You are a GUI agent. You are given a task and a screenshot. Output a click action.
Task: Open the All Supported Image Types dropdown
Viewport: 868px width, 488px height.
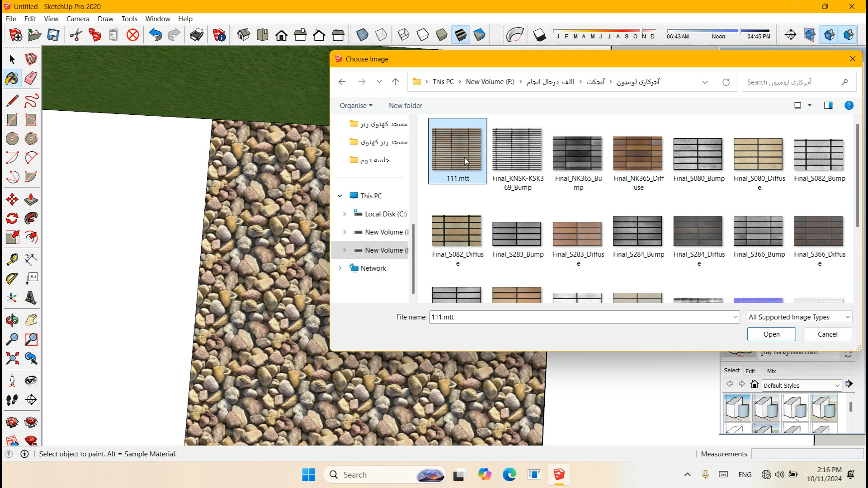pyautogui.click(x=799, y=317)
